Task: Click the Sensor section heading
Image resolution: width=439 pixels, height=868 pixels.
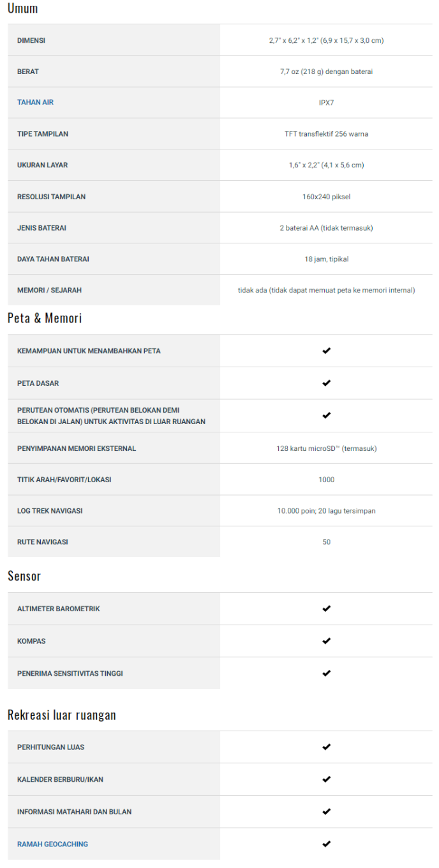Action: 24,576
